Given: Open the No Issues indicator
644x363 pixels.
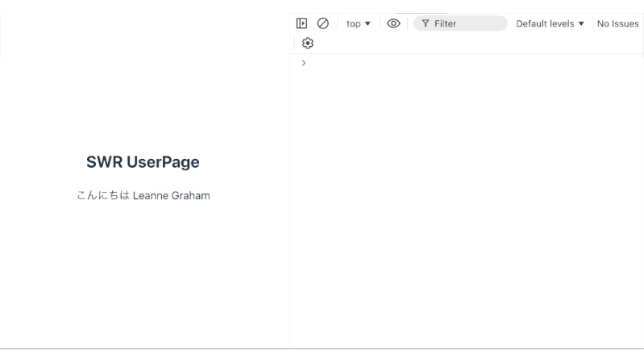Looking at the screenshot, I should (x=617, y=23).
